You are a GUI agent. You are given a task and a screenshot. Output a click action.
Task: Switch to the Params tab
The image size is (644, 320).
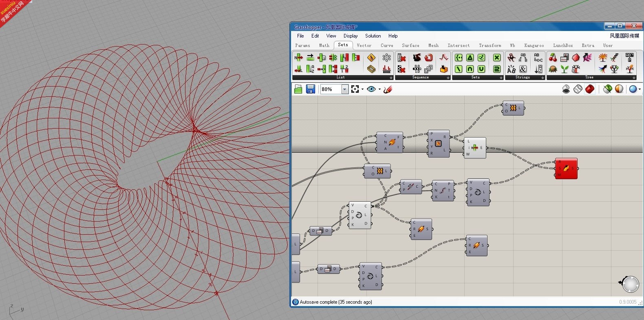(x=303, y=45)
